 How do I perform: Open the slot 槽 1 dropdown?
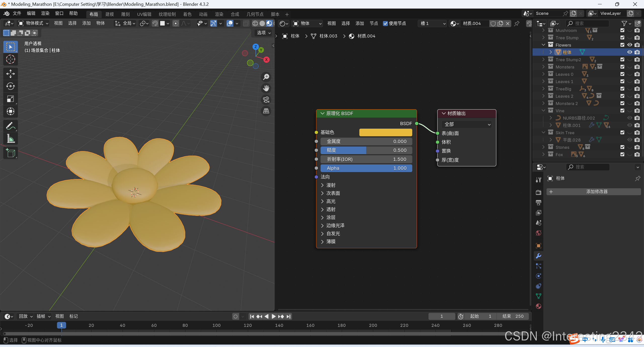point(432,23)
